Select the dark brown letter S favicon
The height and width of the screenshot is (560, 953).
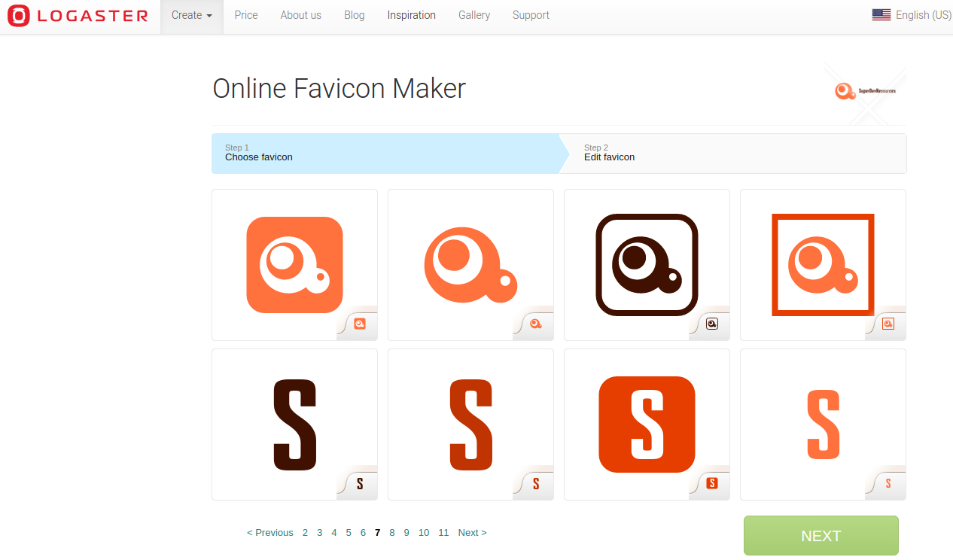point(294,424)
